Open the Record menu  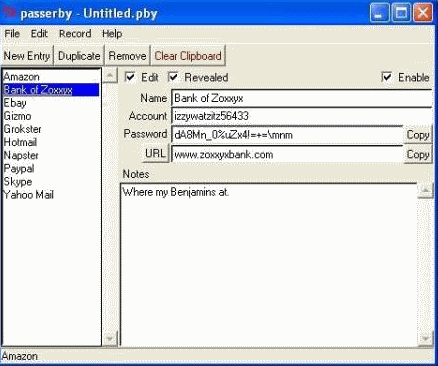click(x=75, y=34)
